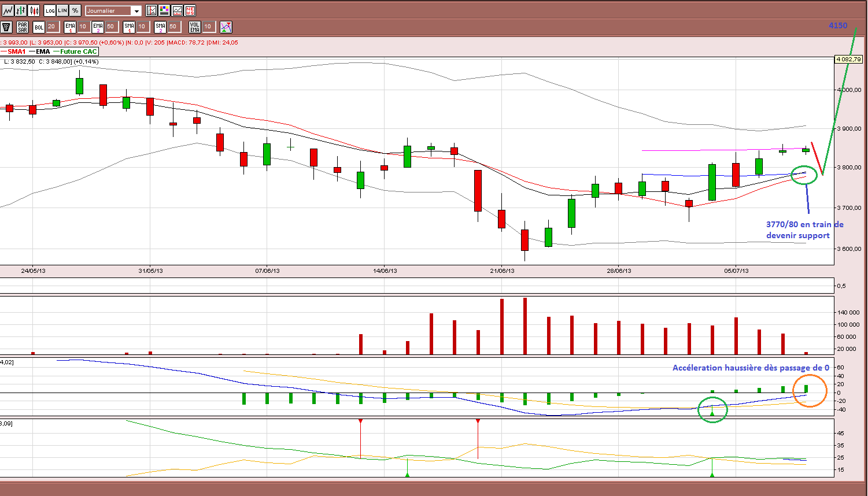Toggle the BOL Bollinger bands
868x496 pixels.
pyautogui.click(x=39, y=27)
